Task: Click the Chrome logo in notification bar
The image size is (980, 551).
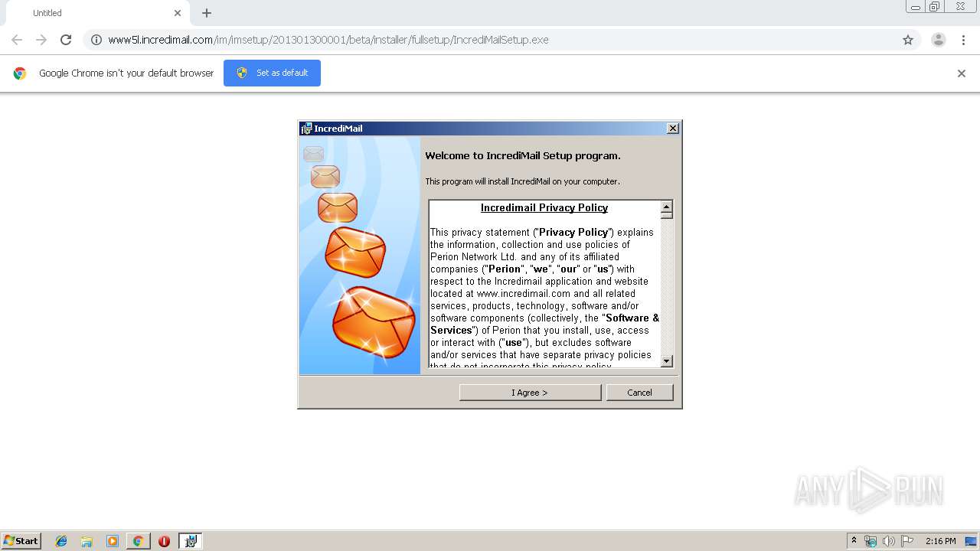Action: [20, 73]
